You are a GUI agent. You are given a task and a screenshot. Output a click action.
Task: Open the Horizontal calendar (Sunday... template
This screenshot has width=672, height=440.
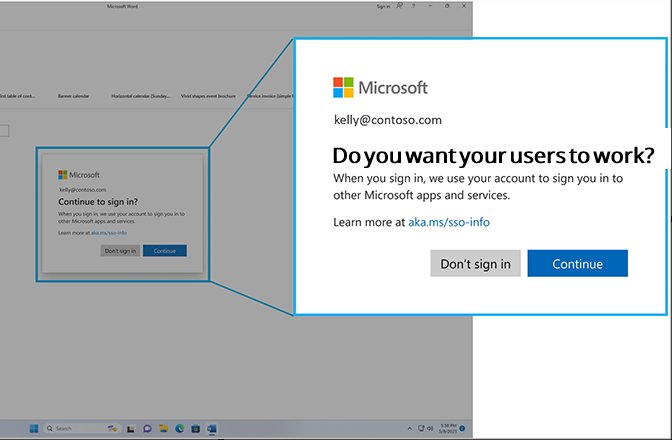click(x=141, y=96)
